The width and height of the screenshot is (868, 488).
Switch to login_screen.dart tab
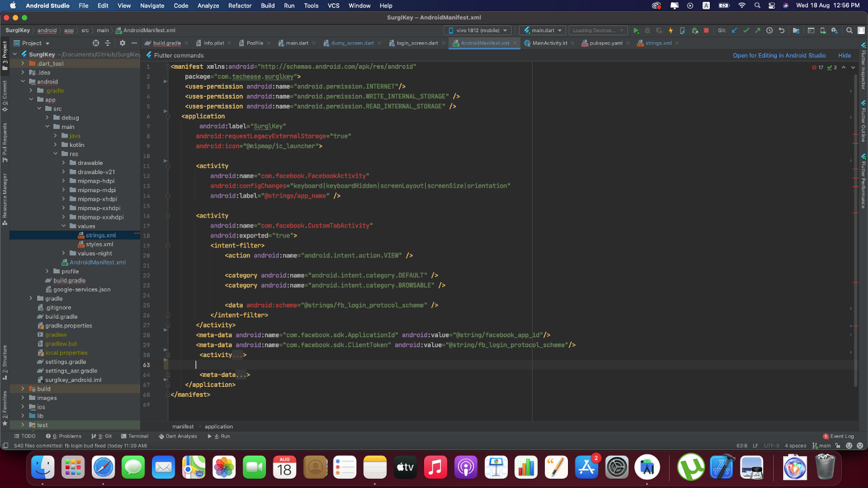pos(417,43)
